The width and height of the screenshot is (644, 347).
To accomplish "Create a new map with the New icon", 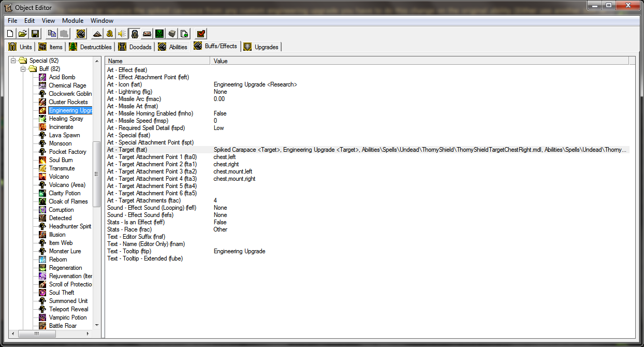I will tap(10, 34).
